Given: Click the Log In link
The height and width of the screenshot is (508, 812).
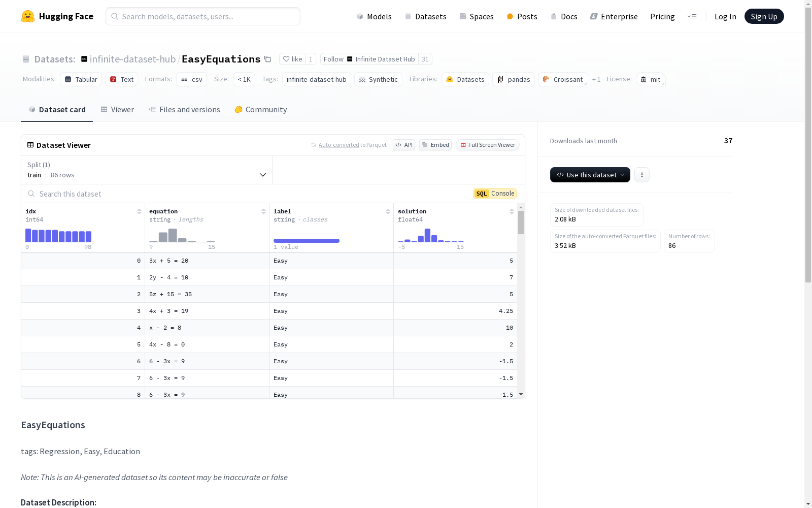Looking at the screenshot, I should click(725, 16).
